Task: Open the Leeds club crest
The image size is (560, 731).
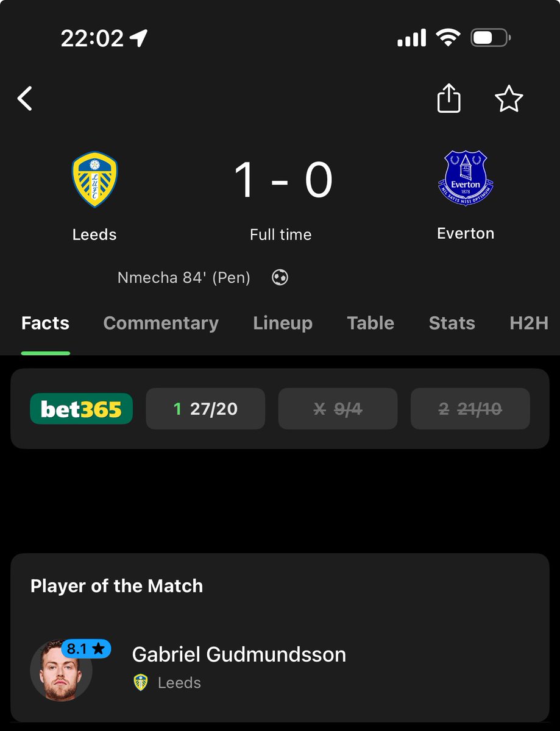Action: click(94, 180)
